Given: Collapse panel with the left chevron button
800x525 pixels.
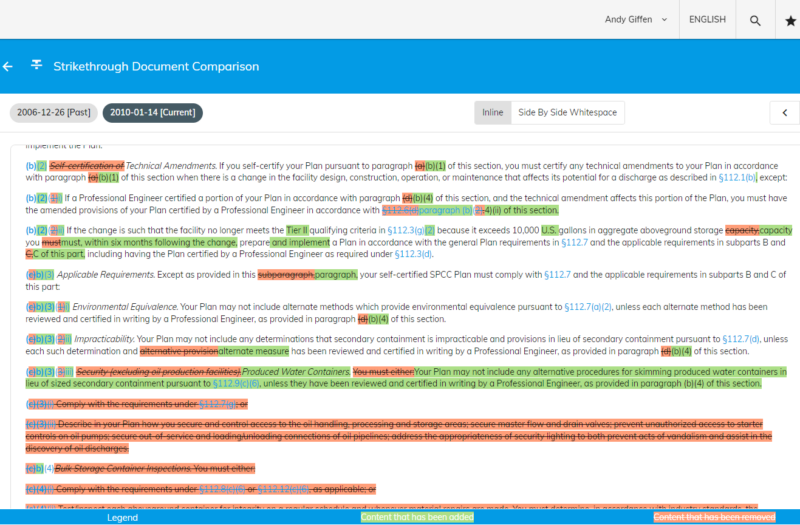Looking at the screenshot, I should pyautogui.click(x=785, y=113).
